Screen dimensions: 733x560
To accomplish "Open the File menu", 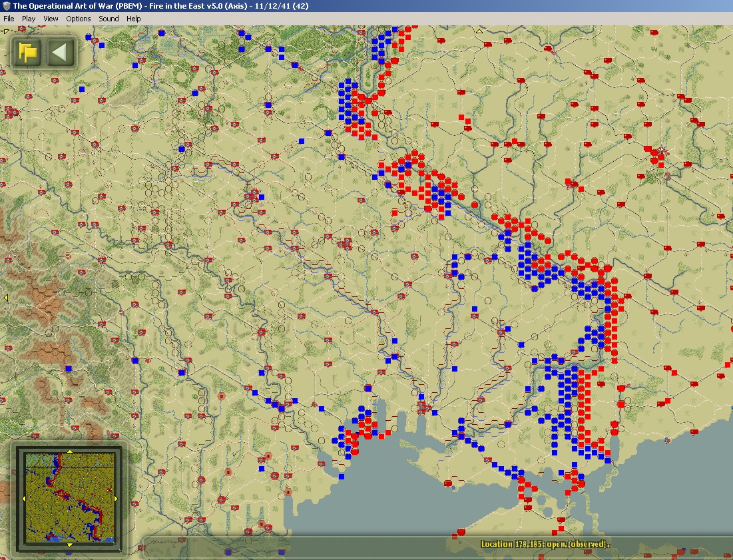I will [9, 19].
